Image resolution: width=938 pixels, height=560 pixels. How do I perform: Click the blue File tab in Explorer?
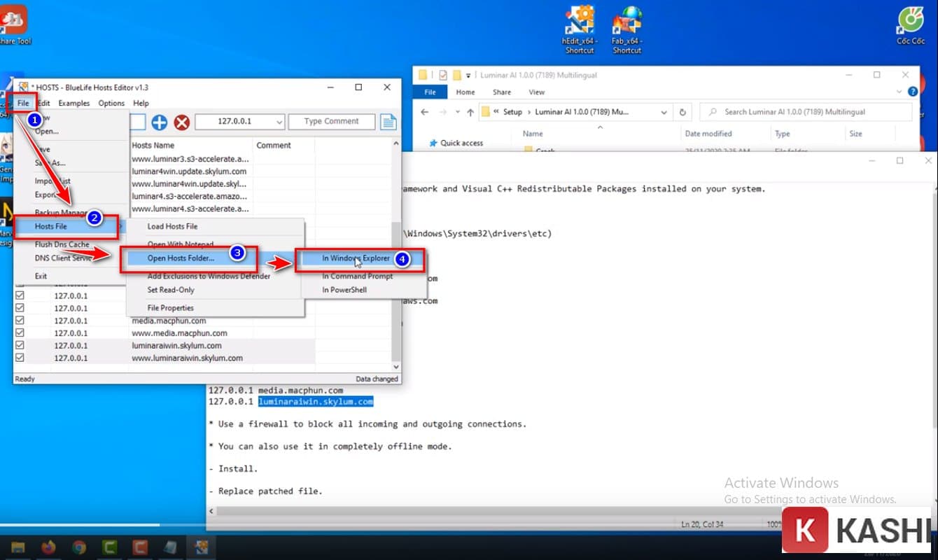coord(430,92)
